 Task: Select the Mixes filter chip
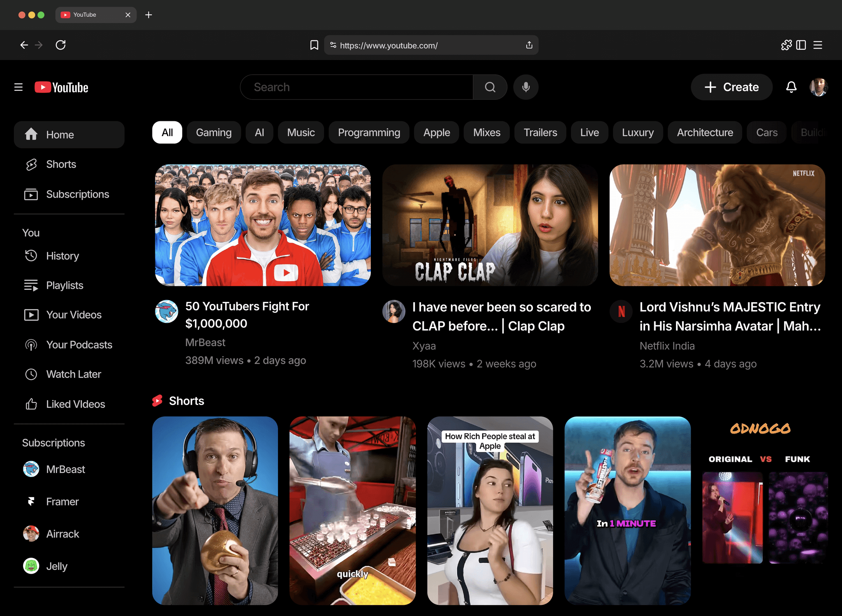click(x=487, y=132)
